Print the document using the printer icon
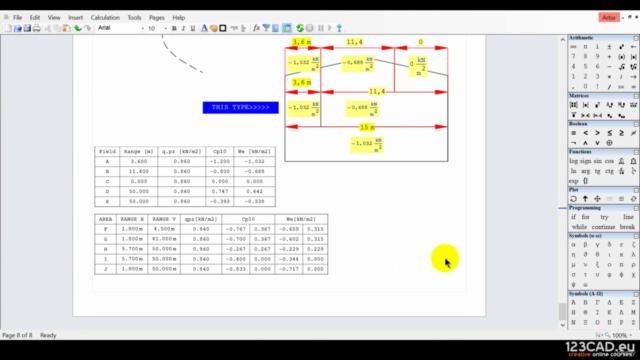 (x=36, y=28)
